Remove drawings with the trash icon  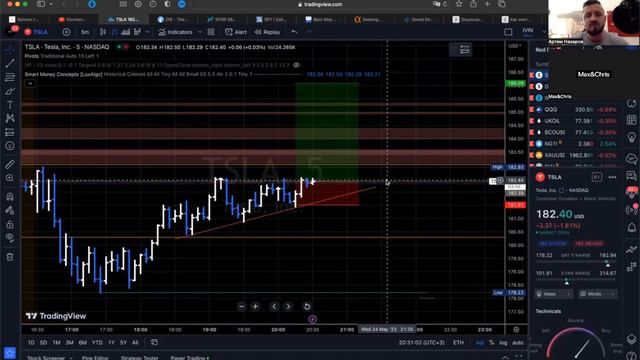[10, 257]
